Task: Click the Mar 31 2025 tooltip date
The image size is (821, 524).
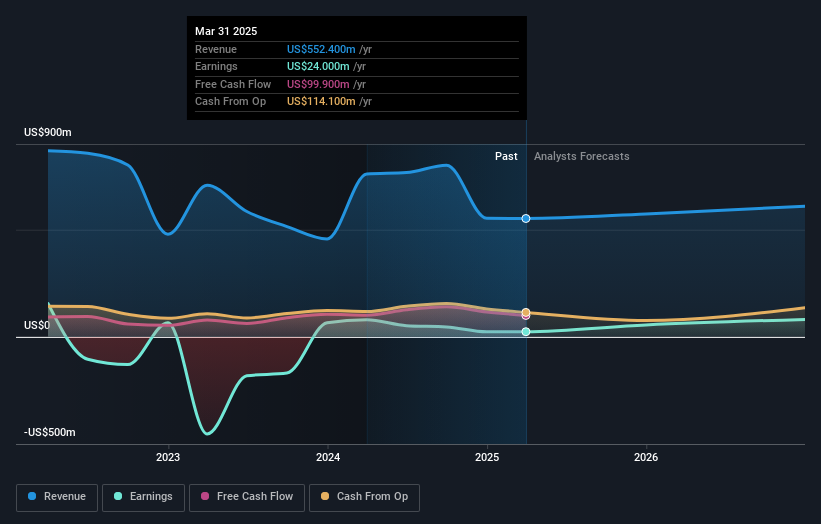Action: (x=226, y=31)
